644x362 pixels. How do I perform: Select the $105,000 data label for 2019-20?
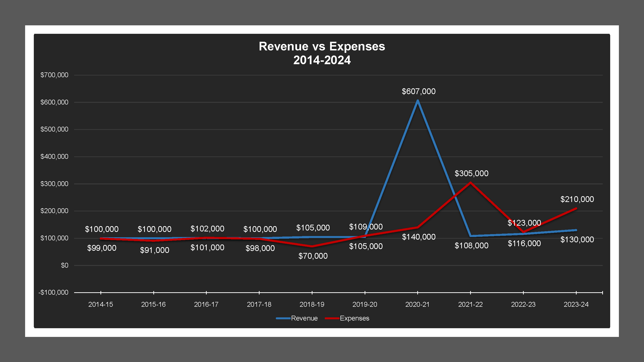tap(366, 246)
